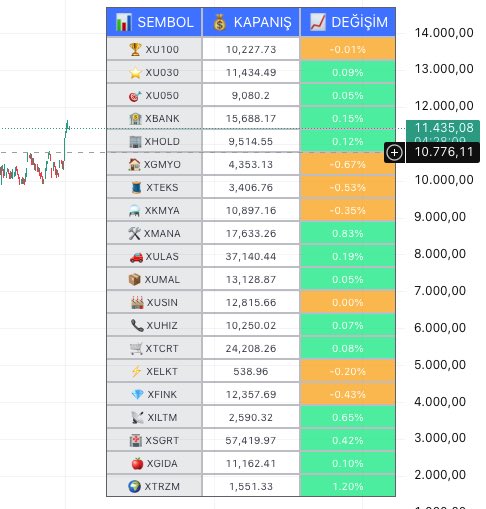Click the shopping cart icon beside XTCRT
The height and width of the screenshot is (509, 486).
[136, 349]
